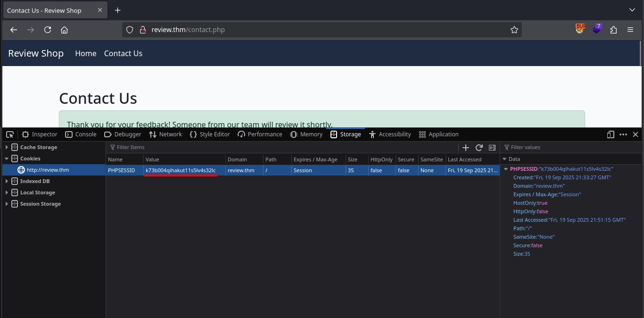Open the Console tab
644x318 pixels.
pos(81,134)
